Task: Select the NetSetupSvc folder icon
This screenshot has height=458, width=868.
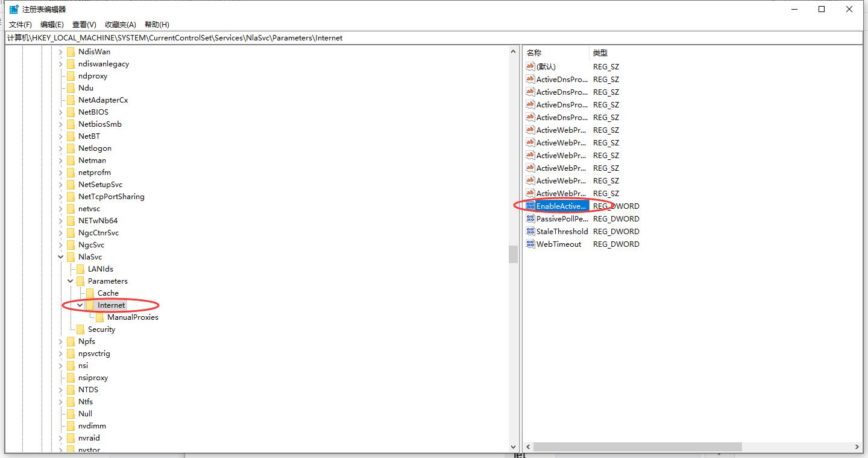Action: (71, 185)
